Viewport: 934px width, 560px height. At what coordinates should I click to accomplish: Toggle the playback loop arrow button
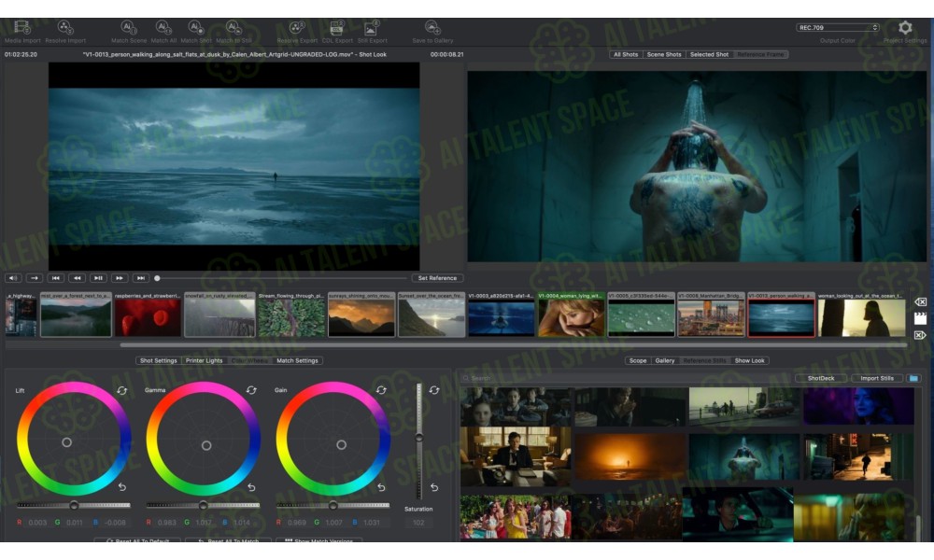click(35, 278)
